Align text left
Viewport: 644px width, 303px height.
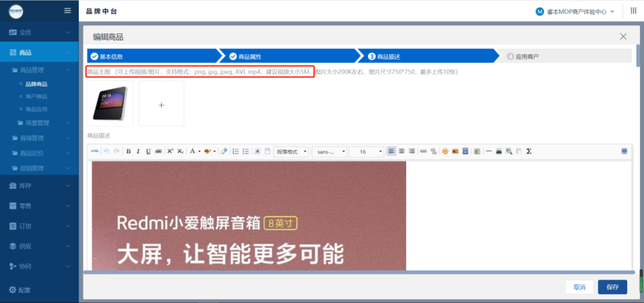click(x=391, y=151)
